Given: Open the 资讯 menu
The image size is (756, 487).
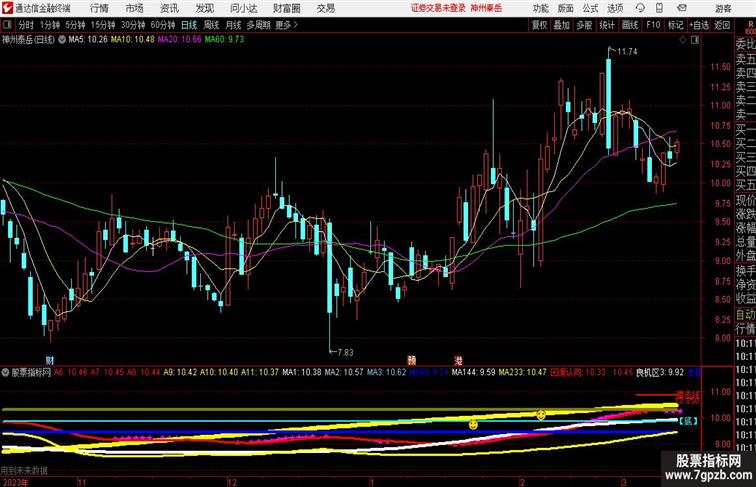Looking at the screenshot, I should click(x=169, y=8).
